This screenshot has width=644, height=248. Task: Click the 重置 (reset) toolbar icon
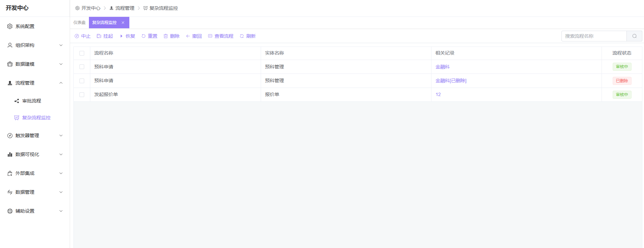click(x=143, y=36)
